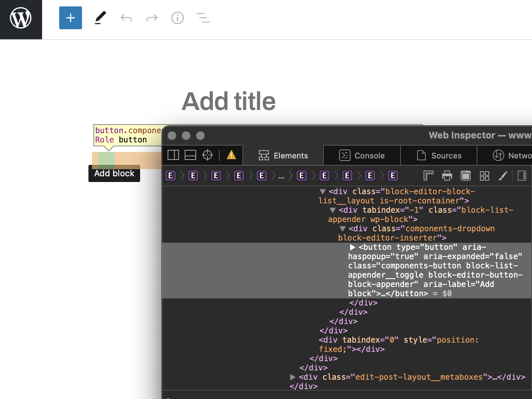Switch to the Console tab
The height and width of the screenshot is (399, 532).
pyautogui.click(x=362, y=155)
